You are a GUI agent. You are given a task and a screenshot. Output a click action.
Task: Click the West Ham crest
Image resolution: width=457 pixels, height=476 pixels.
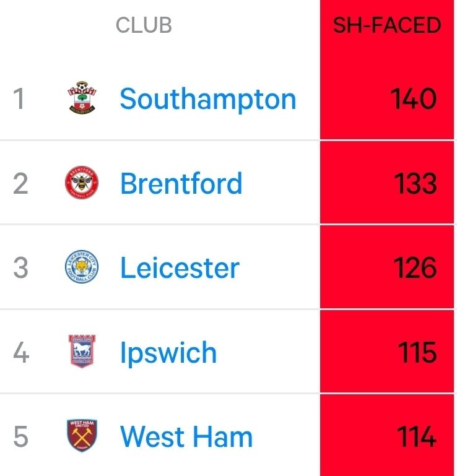tap(82, 436)
